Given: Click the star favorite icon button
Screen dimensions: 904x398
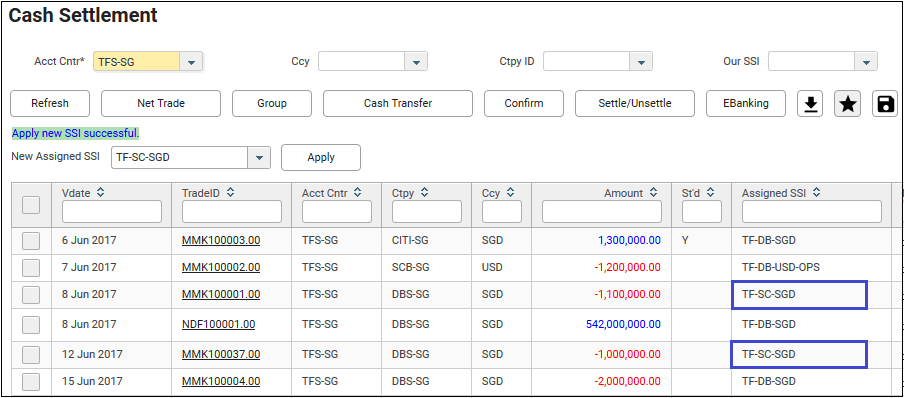Looking at the screenshot, I should (847, 104).
